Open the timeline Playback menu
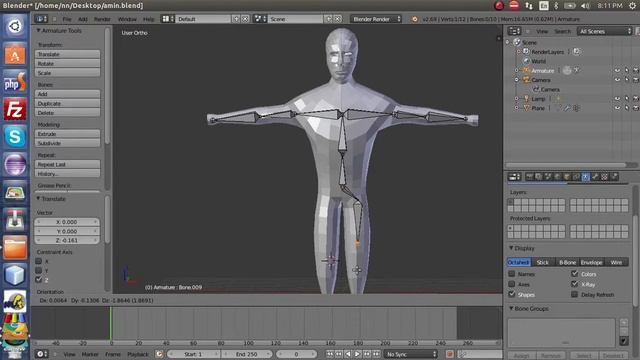Viewport: 640px width, 360px height. 138,354
